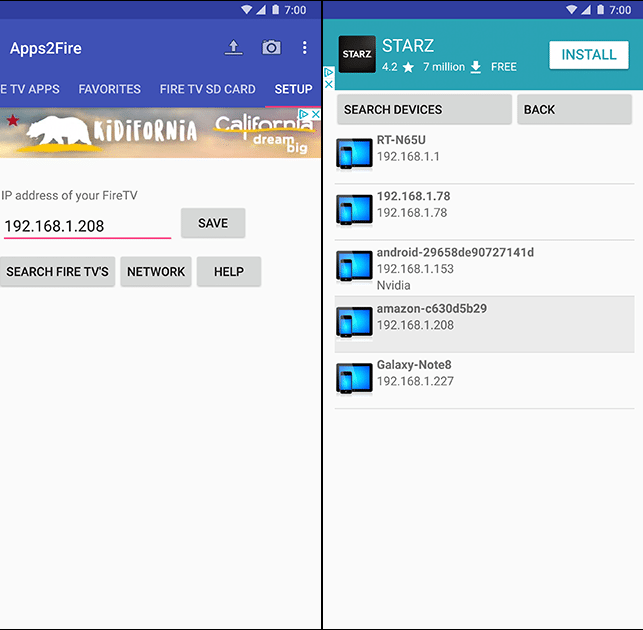
Task: Tap device icon for the Nvidia android device
Action: point(354,266)
